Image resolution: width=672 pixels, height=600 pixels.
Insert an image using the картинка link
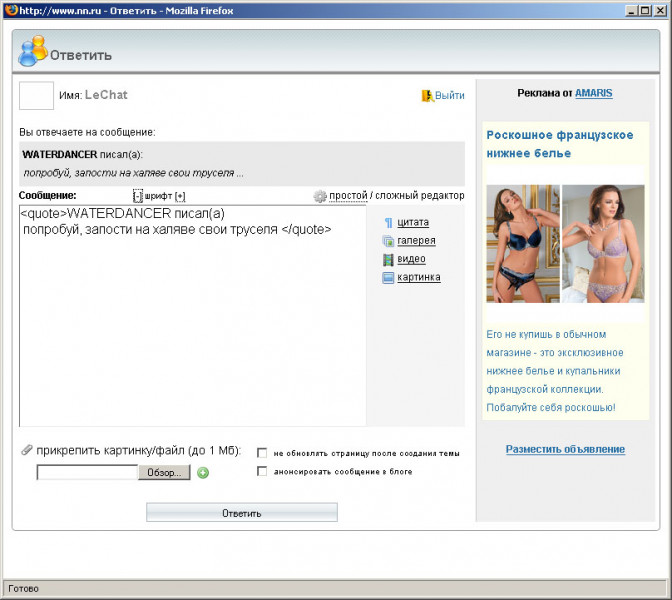(419, 277)
